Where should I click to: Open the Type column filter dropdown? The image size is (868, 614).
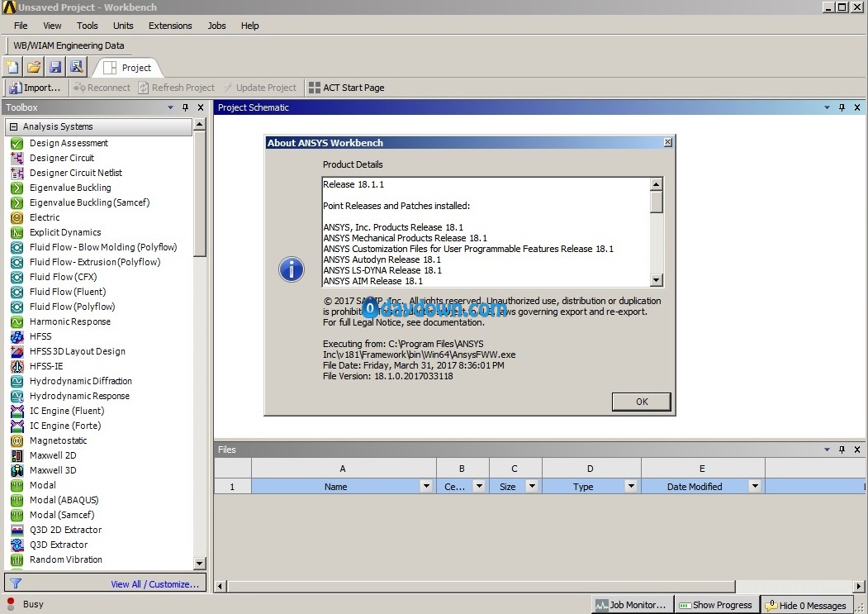(630, 487)
